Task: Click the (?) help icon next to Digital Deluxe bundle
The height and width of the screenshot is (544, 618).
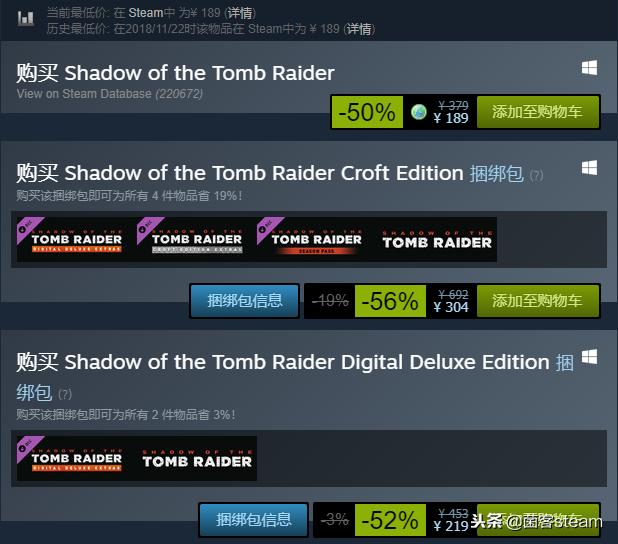Action: tap(65, 394)
